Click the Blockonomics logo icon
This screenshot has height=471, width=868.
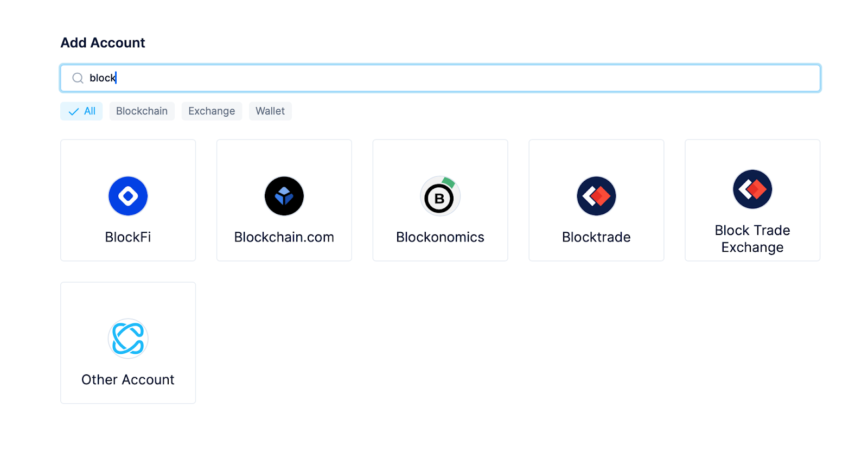click(440, 196)
